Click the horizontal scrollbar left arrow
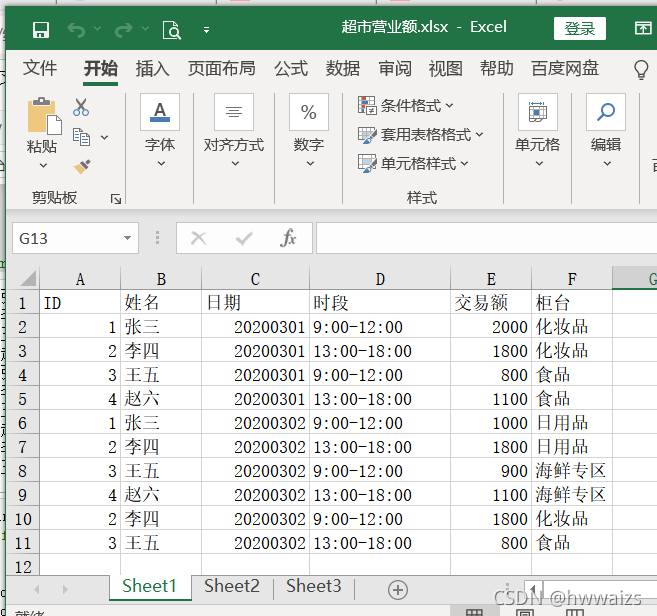This screenshot has height=616, width=657. pyautogui.click(x=533, y=588)
